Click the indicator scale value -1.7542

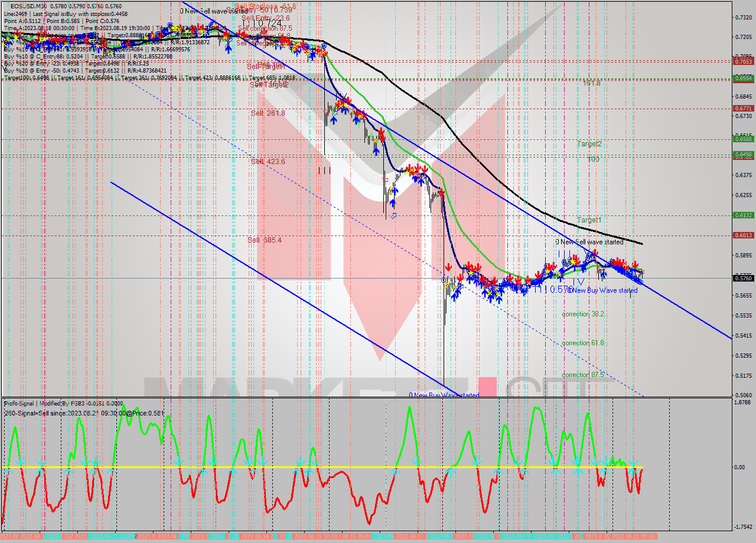(743, 527)
